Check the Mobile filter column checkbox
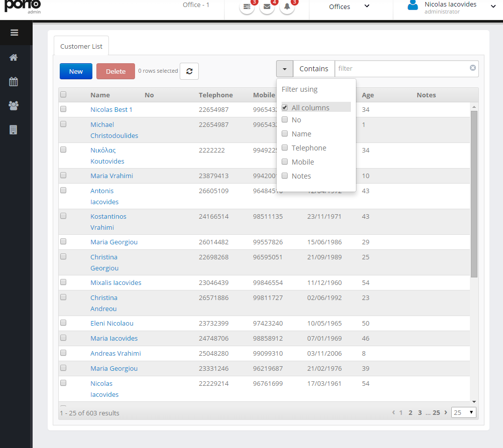 pyautogui.click(x=285, y=162)
